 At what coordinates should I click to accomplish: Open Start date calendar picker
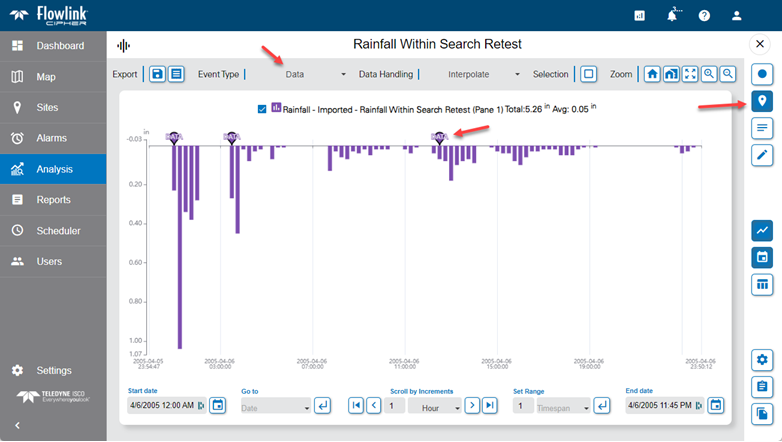[x=218, y=405]
